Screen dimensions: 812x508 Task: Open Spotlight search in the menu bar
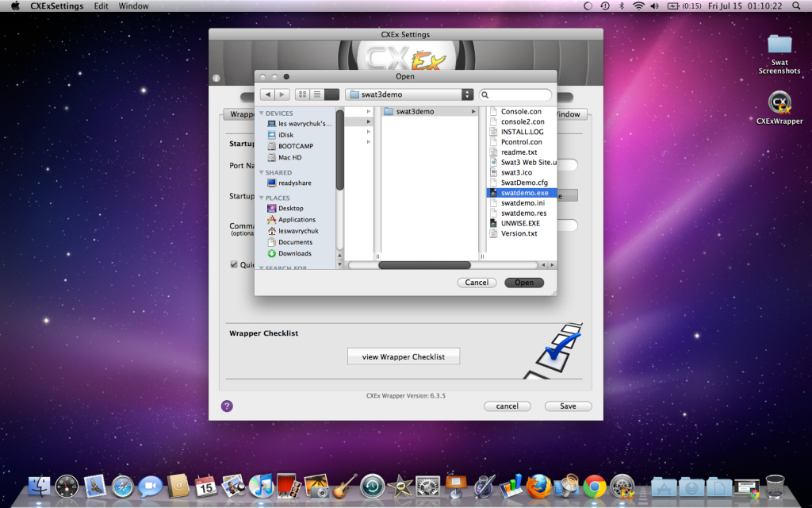pyautogui.click(x=796, y=6)
